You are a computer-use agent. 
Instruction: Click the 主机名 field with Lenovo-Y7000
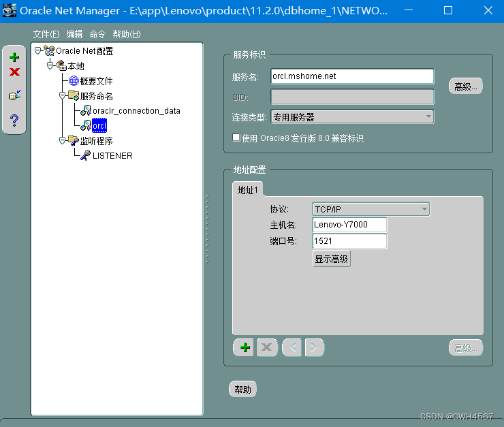[x=349, y=225]
